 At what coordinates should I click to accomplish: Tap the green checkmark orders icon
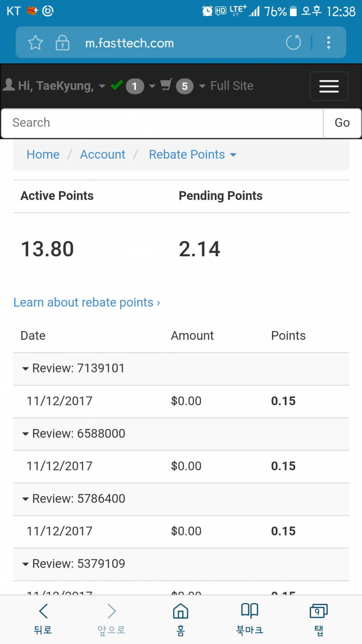[x=117, y=85]
